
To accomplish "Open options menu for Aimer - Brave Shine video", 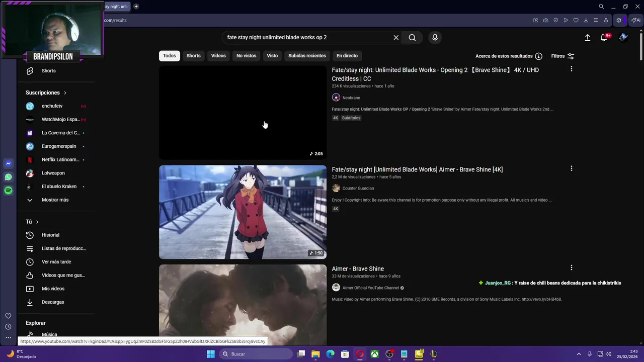I will coord(571,267).
